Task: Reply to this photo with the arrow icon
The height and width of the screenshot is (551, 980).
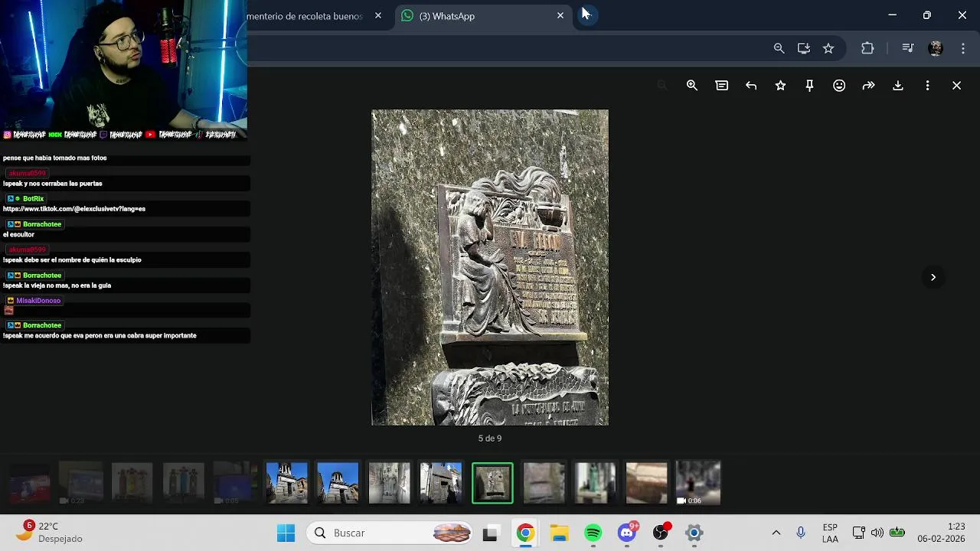Action: 751,86
